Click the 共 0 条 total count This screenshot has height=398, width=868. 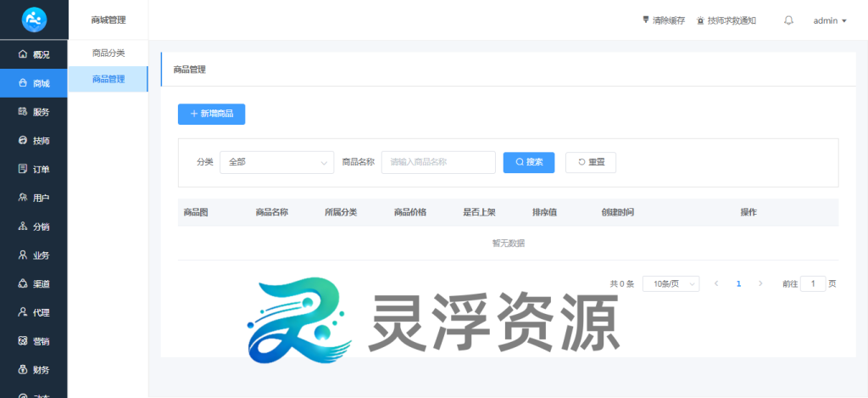click(x=621, y=283)
